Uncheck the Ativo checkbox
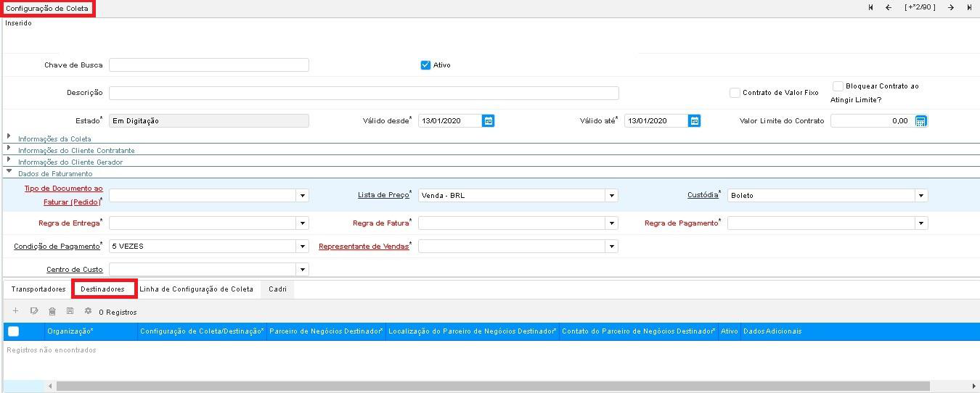Screen dimensions: 980x393 [x=426, y=65]
